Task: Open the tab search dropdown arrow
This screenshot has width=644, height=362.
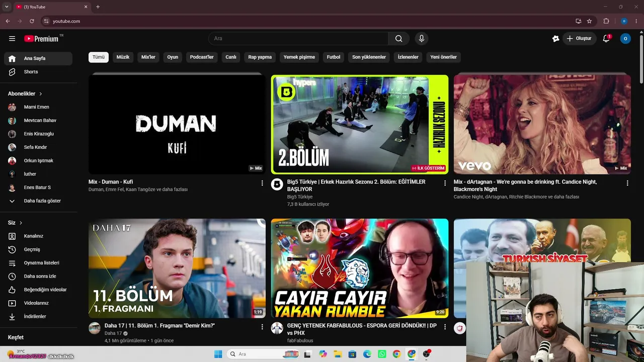Action: tap(7, 7)
